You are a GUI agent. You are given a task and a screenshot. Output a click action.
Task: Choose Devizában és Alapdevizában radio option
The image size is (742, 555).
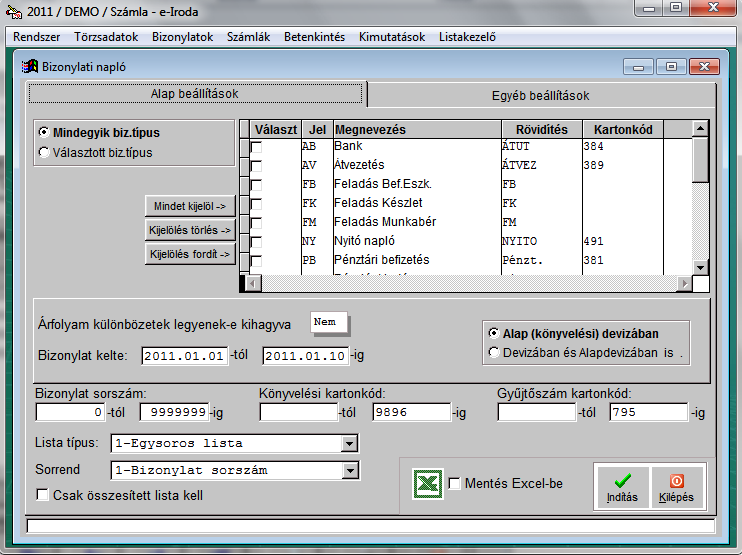(x=492, y=352)
